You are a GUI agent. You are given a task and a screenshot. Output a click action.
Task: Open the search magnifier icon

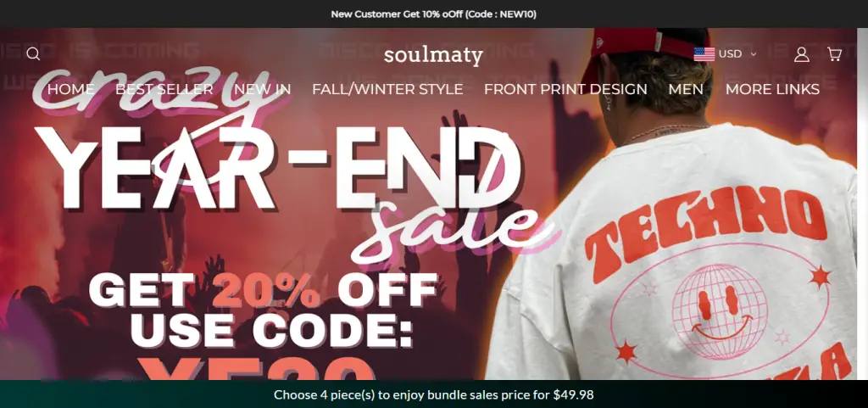(33, 53)
